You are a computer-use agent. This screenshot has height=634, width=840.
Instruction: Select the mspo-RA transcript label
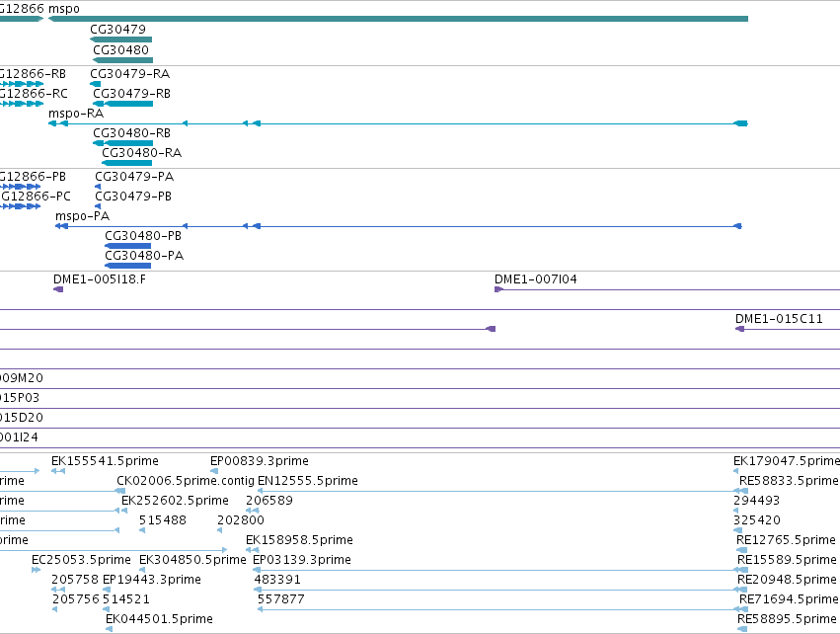tap(76, 114)
